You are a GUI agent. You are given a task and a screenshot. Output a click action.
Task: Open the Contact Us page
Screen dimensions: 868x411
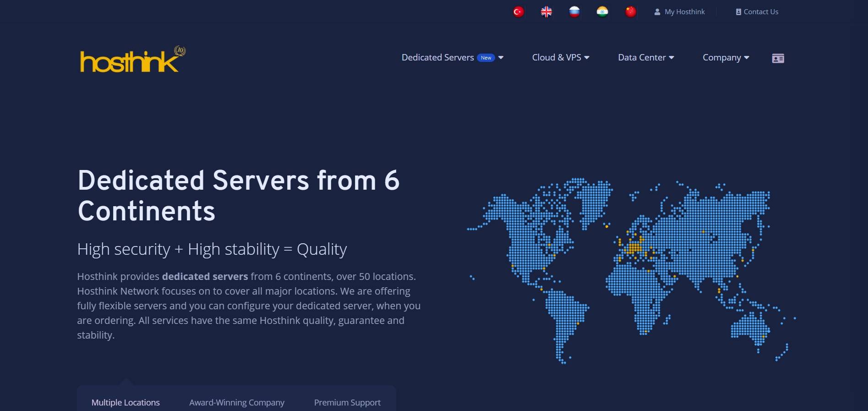pyautogui.click(x=757, y=12)
